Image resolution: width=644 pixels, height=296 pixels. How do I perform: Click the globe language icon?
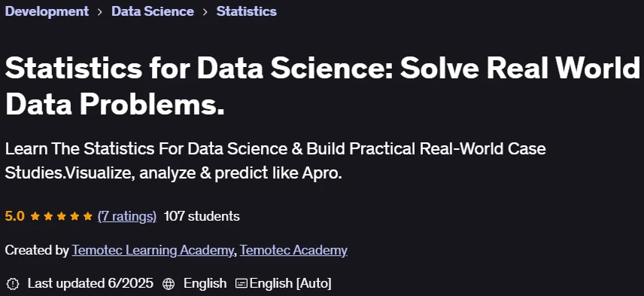pos(169,283)
